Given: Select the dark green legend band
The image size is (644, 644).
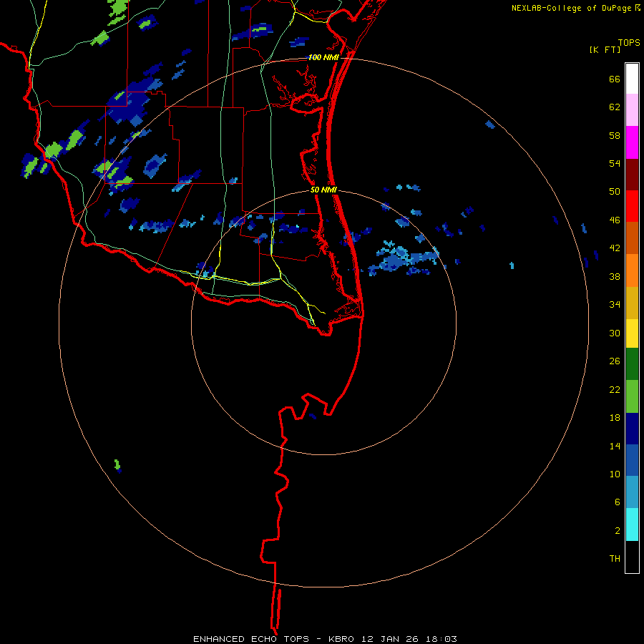Looking at the screenshot, I should [x=632, y=364].
